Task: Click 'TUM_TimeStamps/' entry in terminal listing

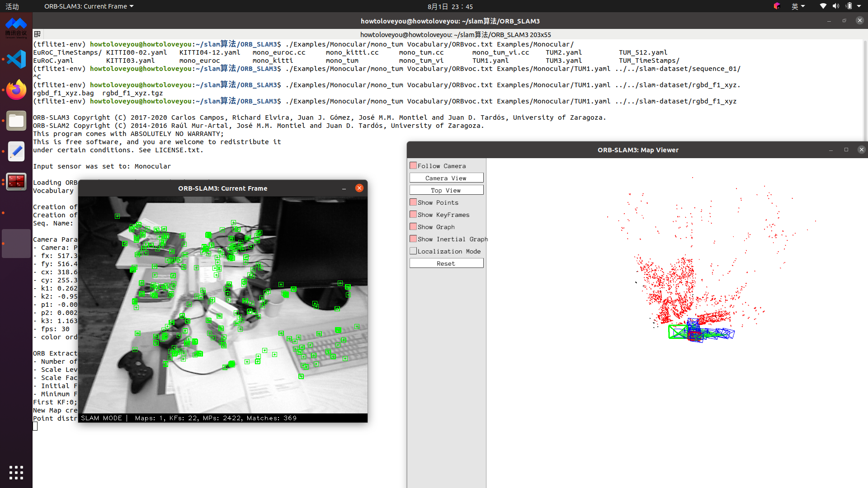Action: coord(649,61)
